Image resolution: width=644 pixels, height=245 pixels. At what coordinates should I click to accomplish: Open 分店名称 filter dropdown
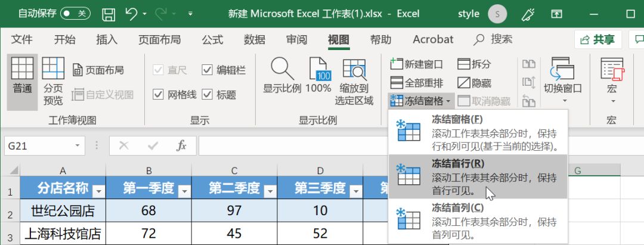coord(99,191)
